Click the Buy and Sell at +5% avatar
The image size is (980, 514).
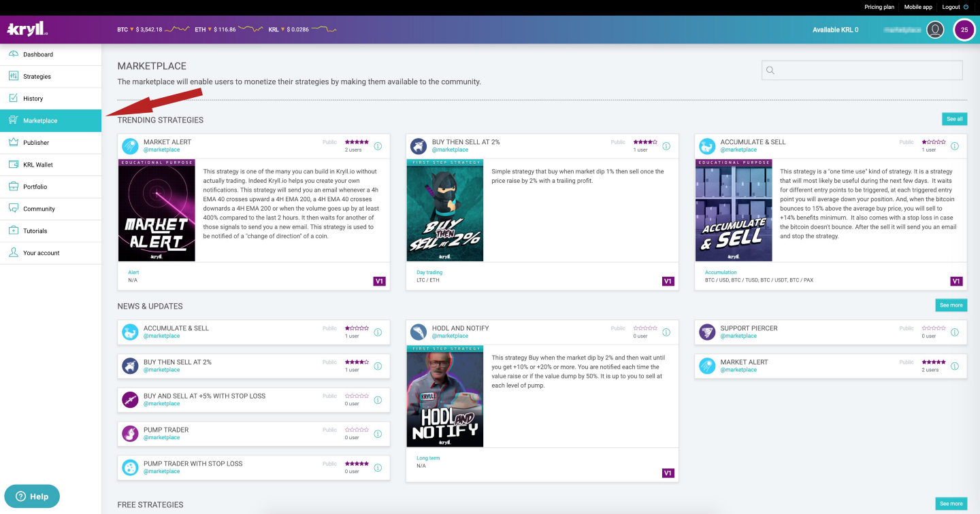[x=130, y=400]
